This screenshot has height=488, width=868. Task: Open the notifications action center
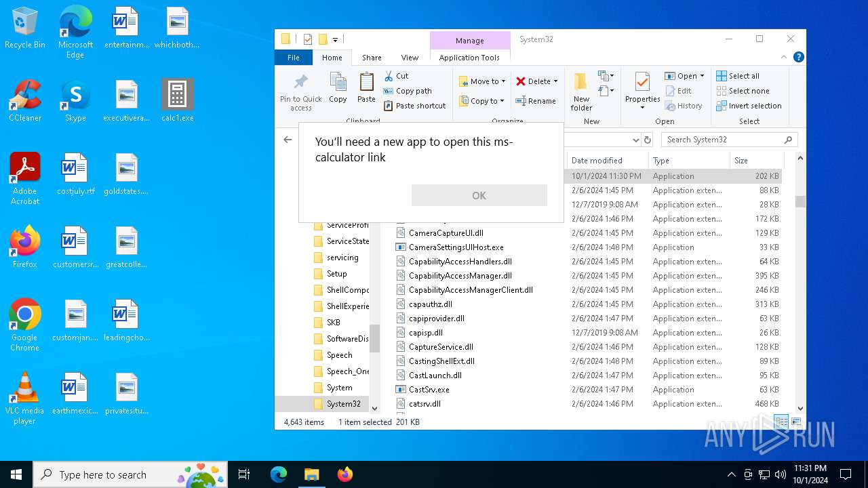click(846, 474)
